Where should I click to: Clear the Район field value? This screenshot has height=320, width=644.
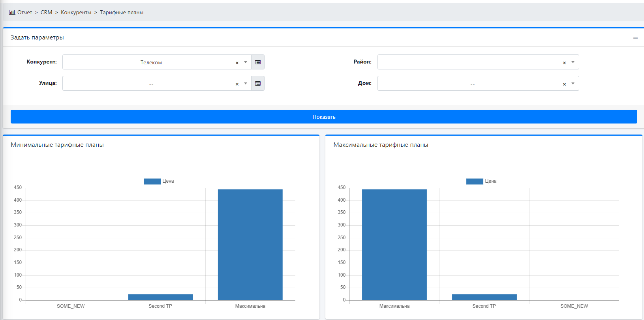pyautogui.click(x=564, y=63)
